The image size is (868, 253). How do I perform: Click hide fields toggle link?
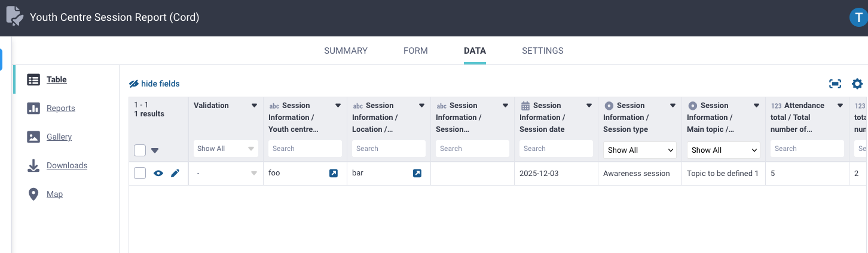154,84
